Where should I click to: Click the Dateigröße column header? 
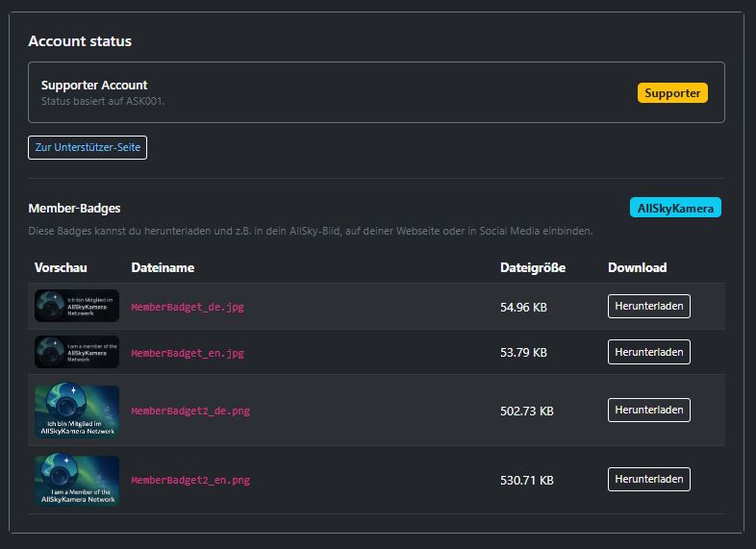533,267
